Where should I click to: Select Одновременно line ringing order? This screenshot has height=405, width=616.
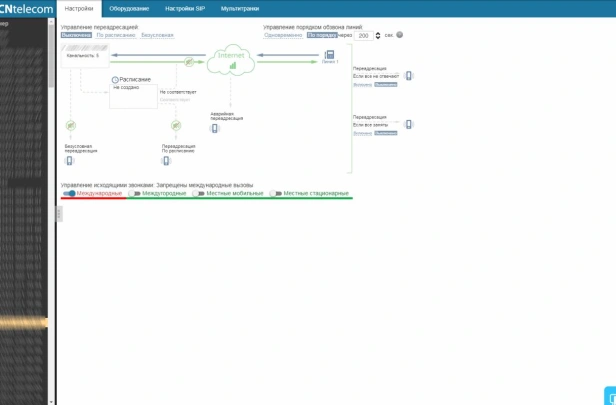pos(283,35)
